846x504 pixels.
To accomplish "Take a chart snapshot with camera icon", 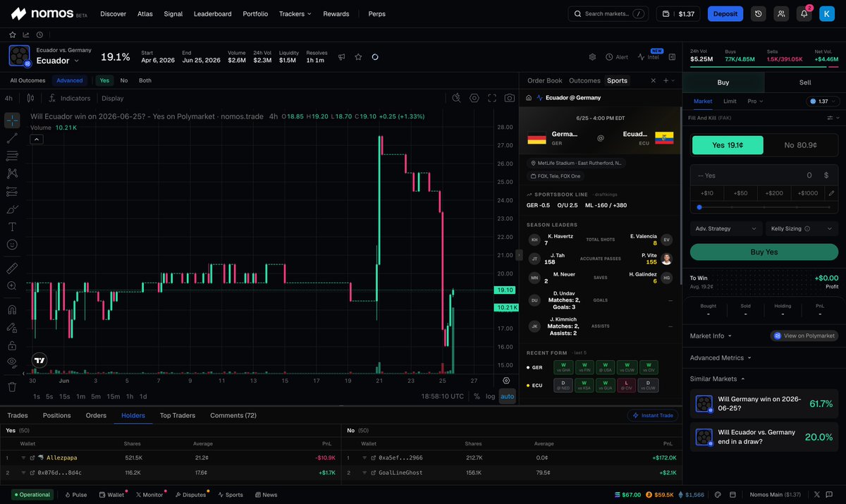I will tap(509, 98).
